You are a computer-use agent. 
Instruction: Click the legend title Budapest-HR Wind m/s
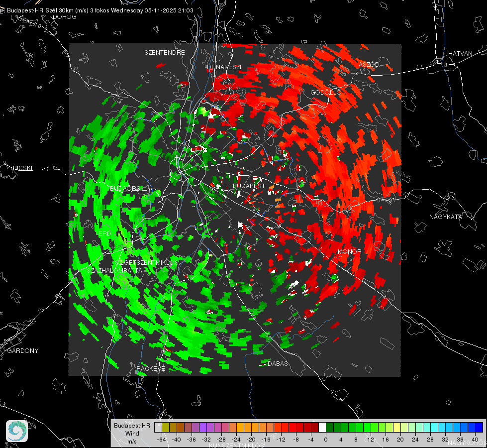pos(132,434)
